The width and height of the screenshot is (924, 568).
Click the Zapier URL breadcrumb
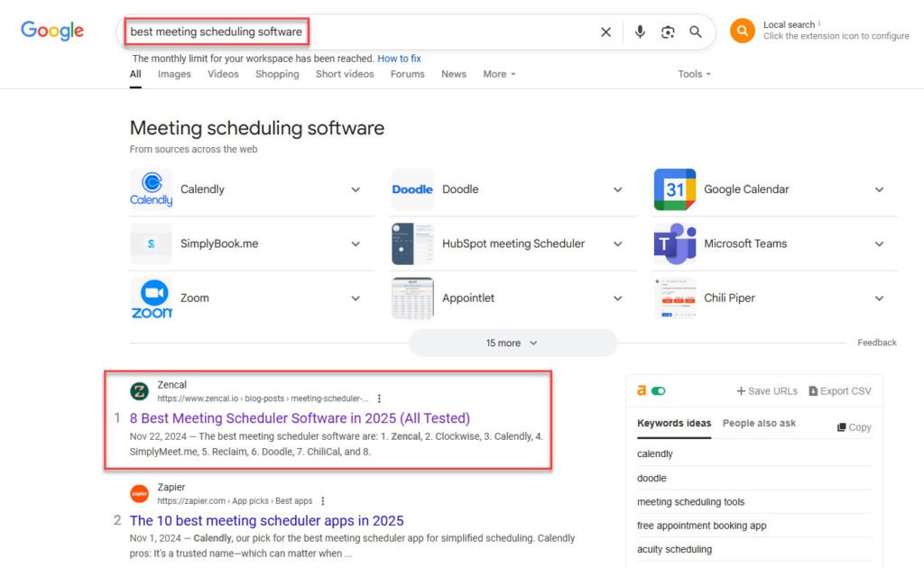point(235,501)
